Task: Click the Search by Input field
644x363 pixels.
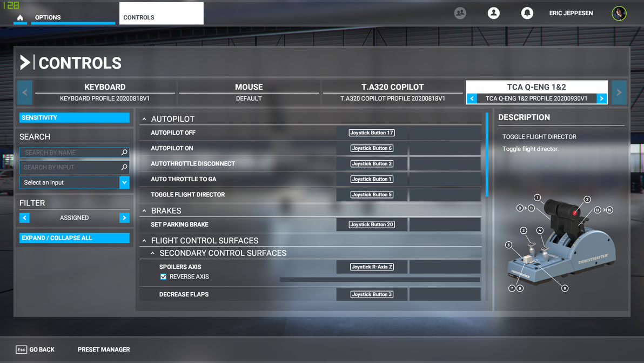Action: pyautogui.click(x=75, y=167)
